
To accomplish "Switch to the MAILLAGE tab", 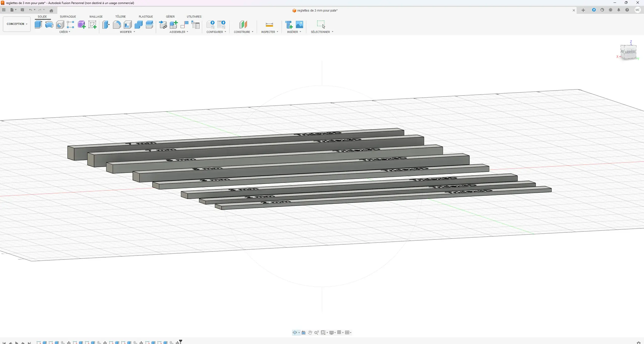I will coord(96,17).
